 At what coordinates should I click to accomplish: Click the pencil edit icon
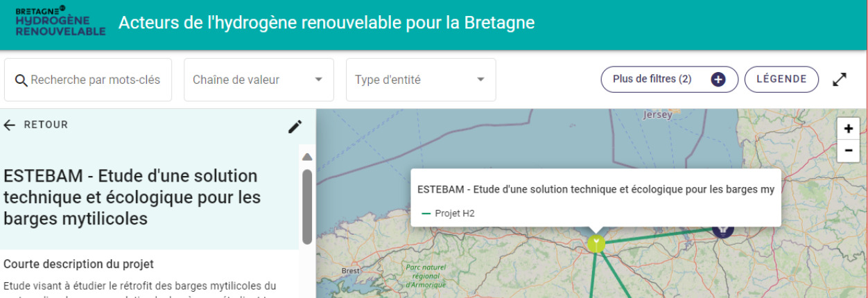(295, 126)
